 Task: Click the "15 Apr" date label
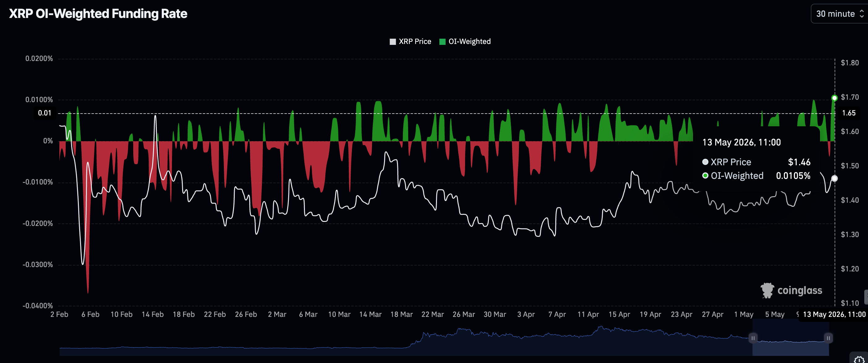619,314
